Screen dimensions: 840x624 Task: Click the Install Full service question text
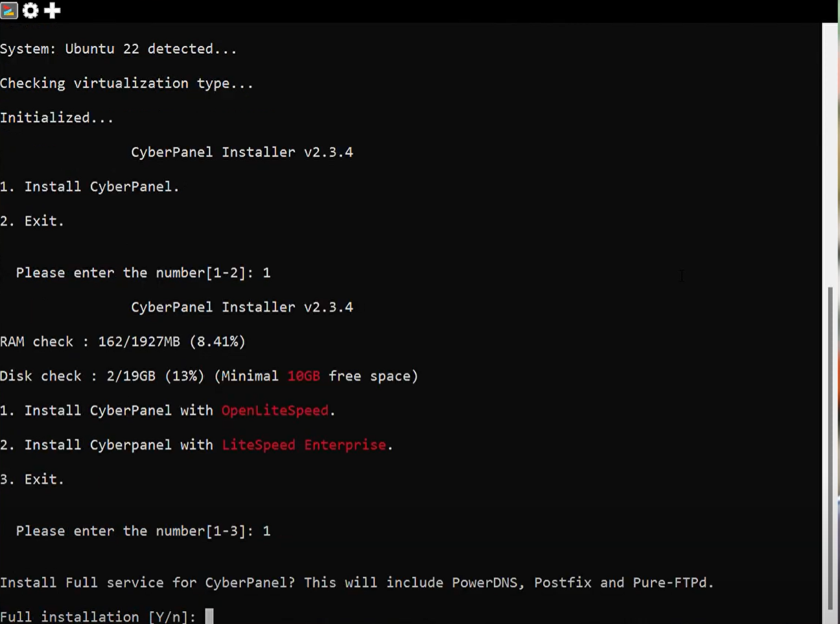[356, 583]
